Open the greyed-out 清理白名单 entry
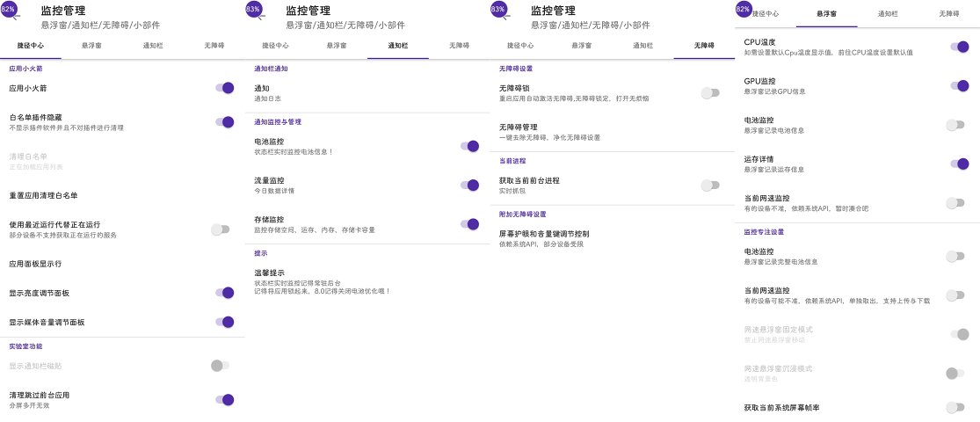This screenshot has width=980, height=422. pos(122,161)
